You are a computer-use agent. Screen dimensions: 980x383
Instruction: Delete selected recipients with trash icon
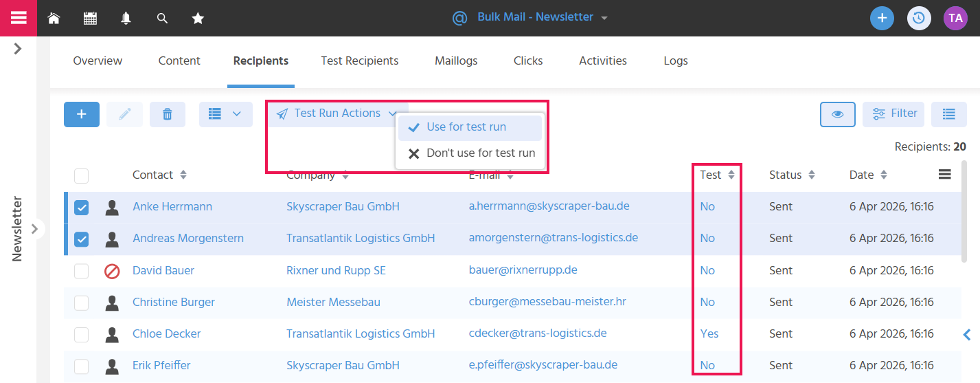pyautogui.click(x=167, y=114)
